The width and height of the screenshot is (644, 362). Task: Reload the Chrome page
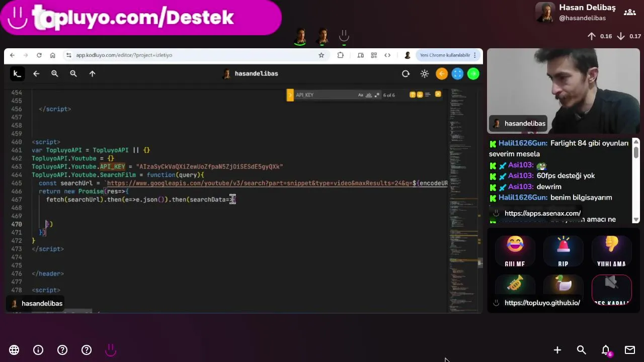point(39,55)
